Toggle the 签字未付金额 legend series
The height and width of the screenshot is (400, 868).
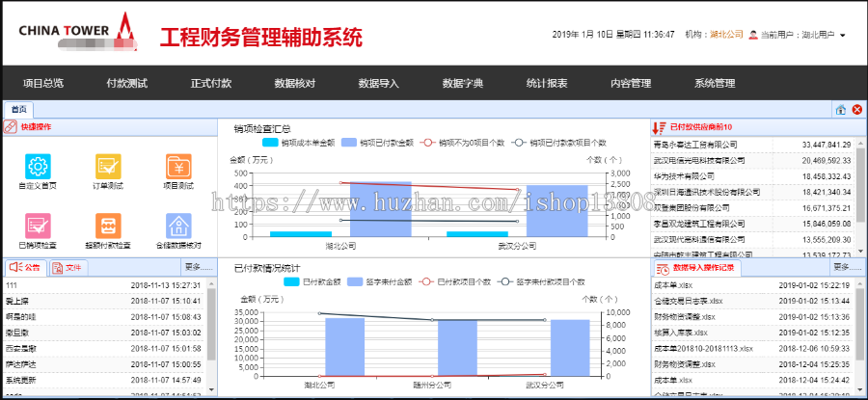(x=380, y=281)
